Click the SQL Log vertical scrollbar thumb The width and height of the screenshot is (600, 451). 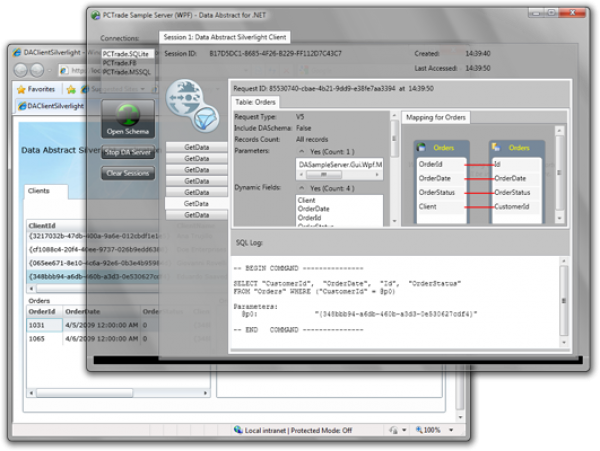click(x=564, y=301)
